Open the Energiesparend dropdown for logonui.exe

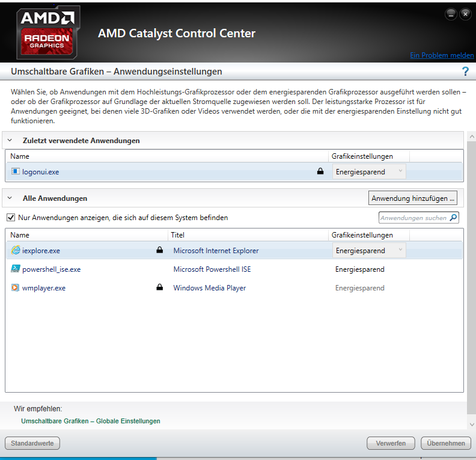click(x=369, y=171)
